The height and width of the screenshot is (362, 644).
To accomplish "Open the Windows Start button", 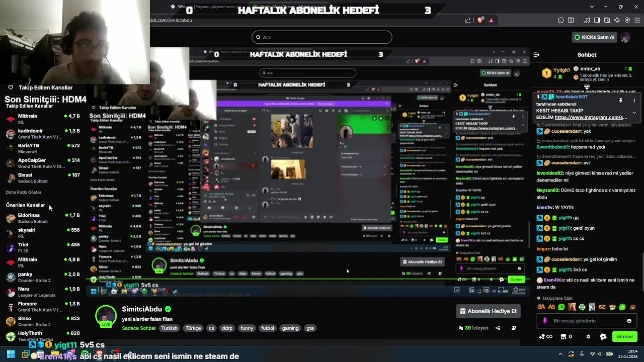I will (x=11, y=354).
